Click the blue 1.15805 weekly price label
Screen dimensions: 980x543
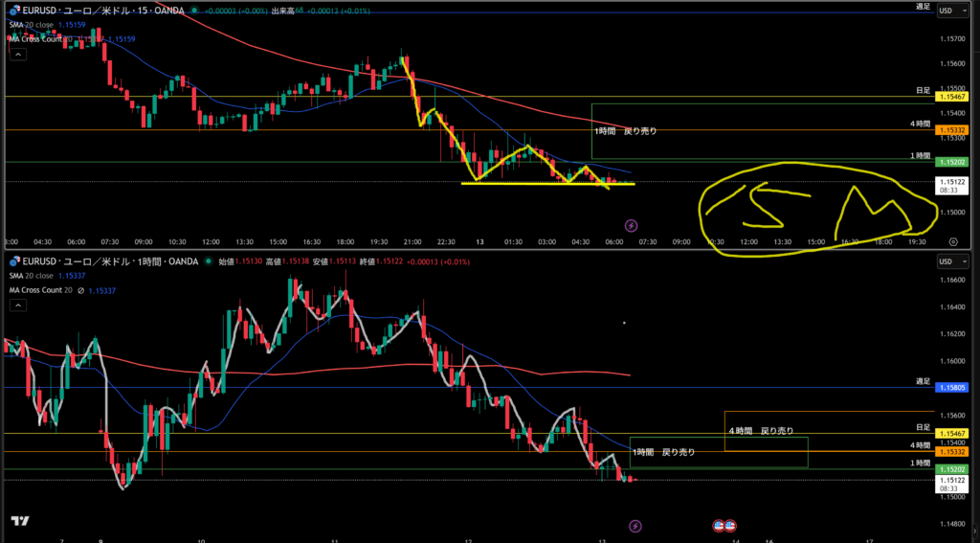click(x=951, y=388)
